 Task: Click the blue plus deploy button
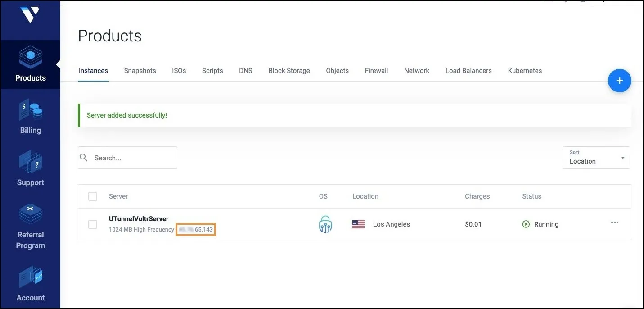tap(619, 81)
